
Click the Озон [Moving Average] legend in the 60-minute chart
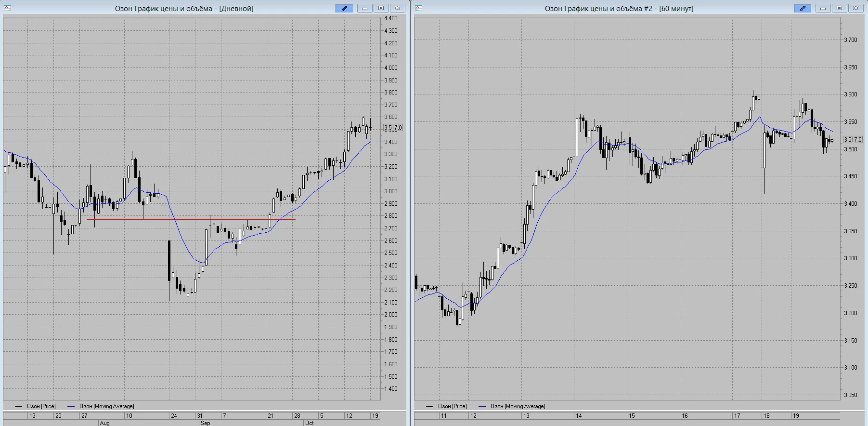[x=512, y=406]
